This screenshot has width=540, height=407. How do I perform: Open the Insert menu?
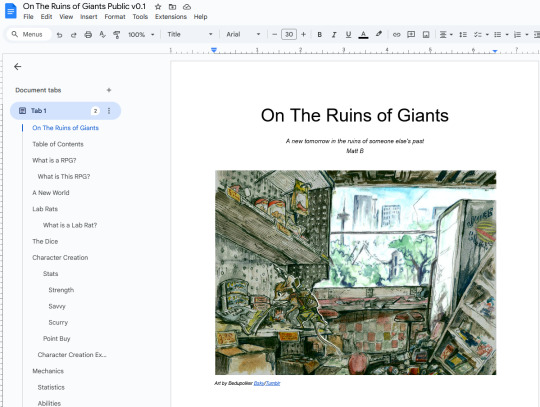[89, 17]
